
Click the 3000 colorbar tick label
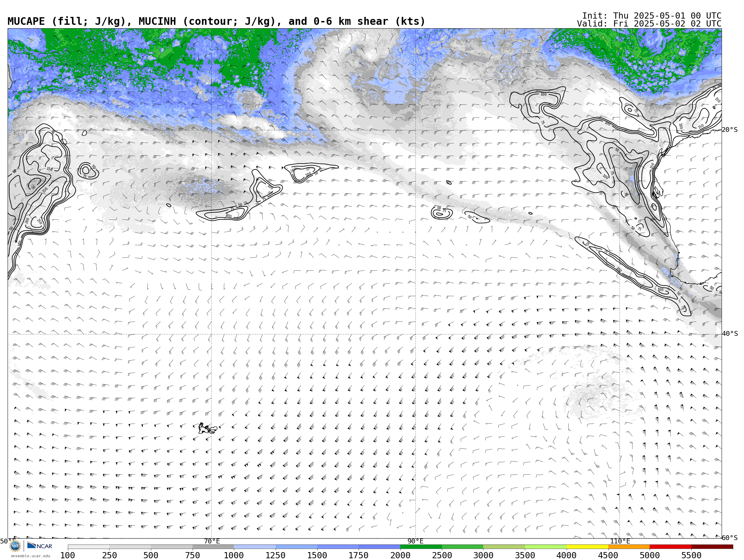pos(483,556)
